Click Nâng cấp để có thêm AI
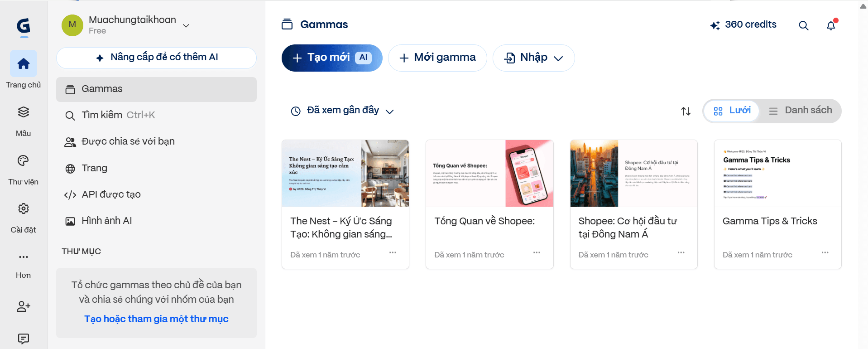This screenshot has height=349, width=868. [156, 58]
